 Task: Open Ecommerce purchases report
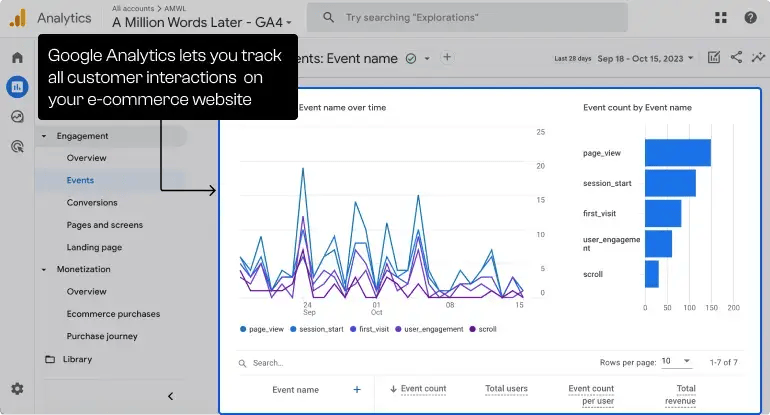(x=113, y=314)
